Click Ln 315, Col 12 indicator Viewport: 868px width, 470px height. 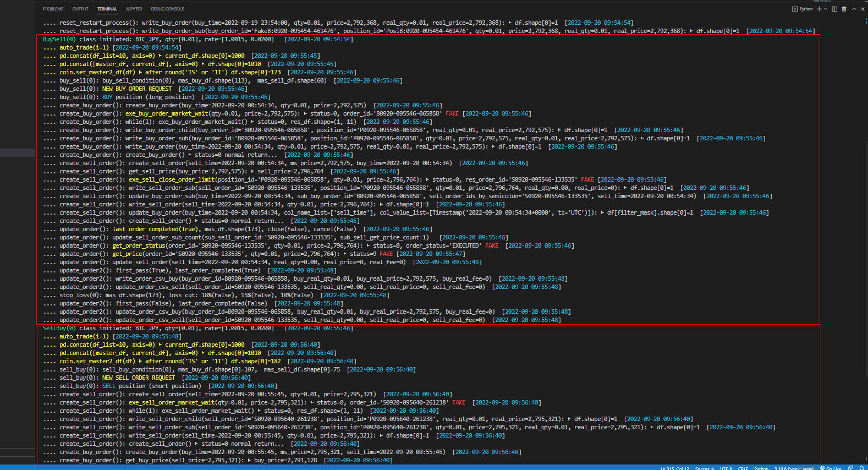coord(675,468)
